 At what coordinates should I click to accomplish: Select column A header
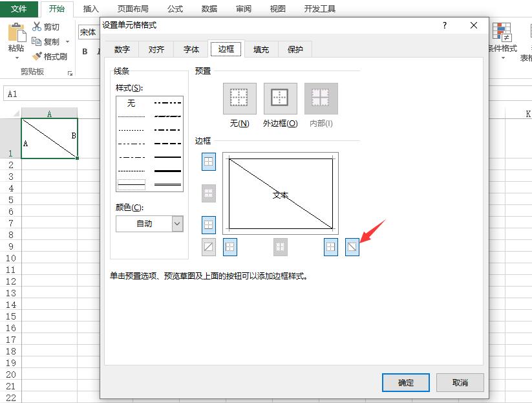pyautogui.click(x=50, y=114)
